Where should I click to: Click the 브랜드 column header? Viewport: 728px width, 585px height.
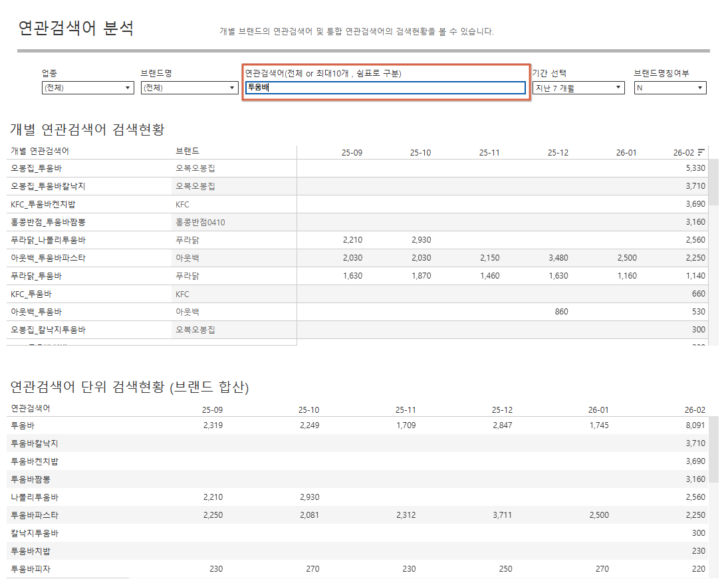(x=187, y=152)
